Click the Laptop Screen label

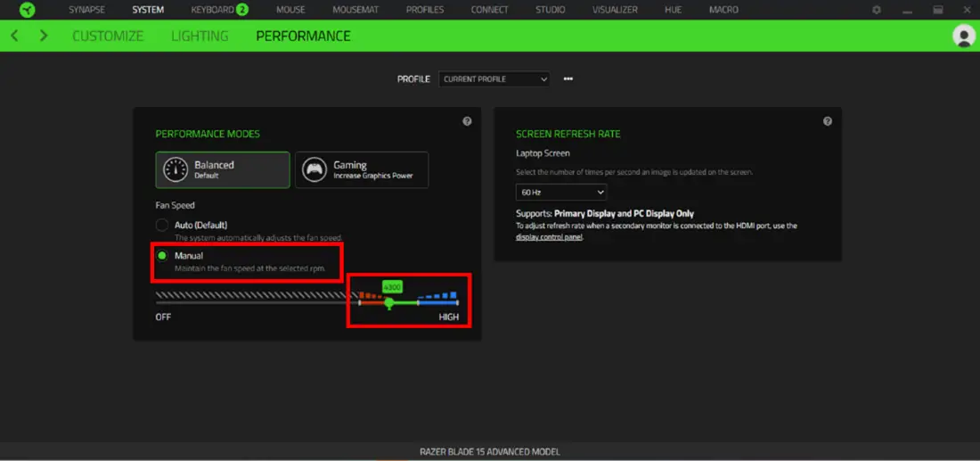(543, 153)
